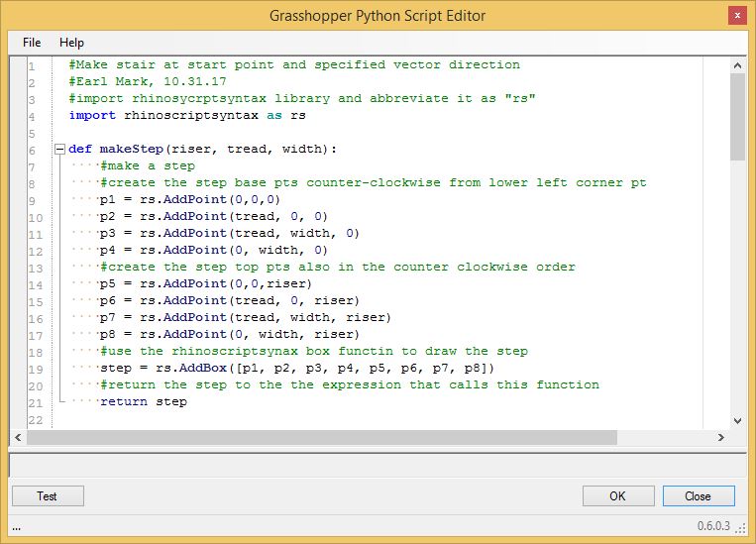Click the Test button

tap(48, 495)
